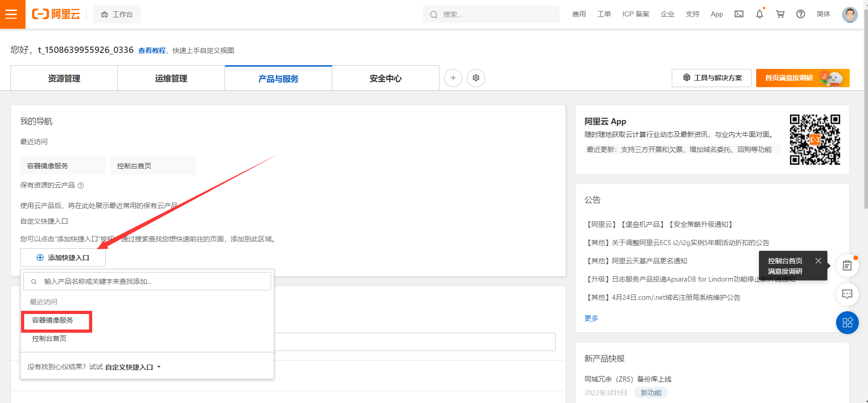This screenshot has height=403, width=868.
Task: Open recent 容器镜像服务 tile in 我的导航
Action: tap(63, 166)
